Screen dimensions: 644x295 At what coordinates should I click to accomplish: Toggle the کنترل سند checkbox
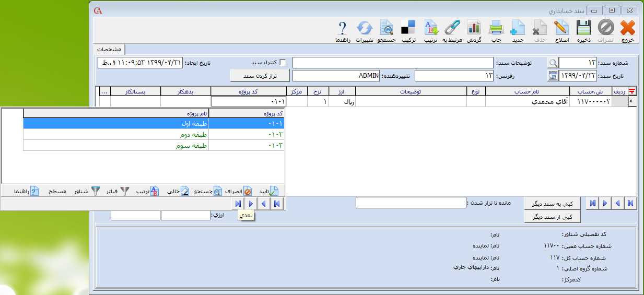283,63
